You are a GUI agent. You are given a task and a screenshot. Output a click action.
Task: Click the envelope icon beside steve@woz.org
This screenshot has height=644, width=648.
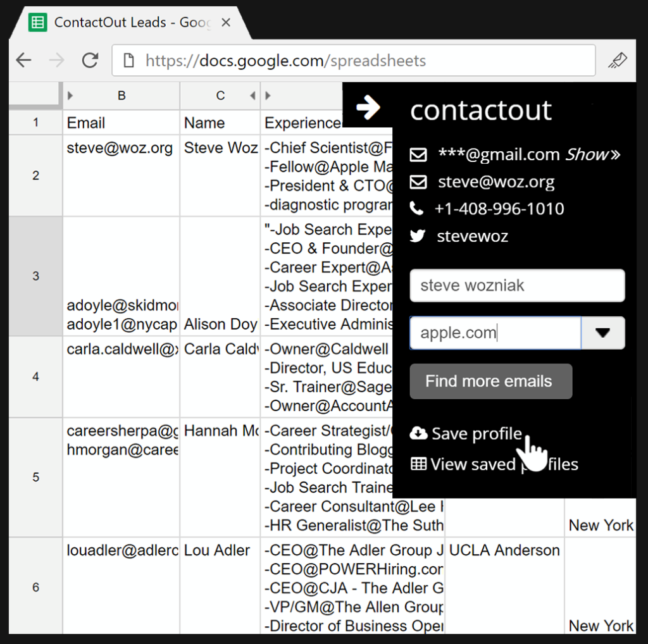point(418,182)
